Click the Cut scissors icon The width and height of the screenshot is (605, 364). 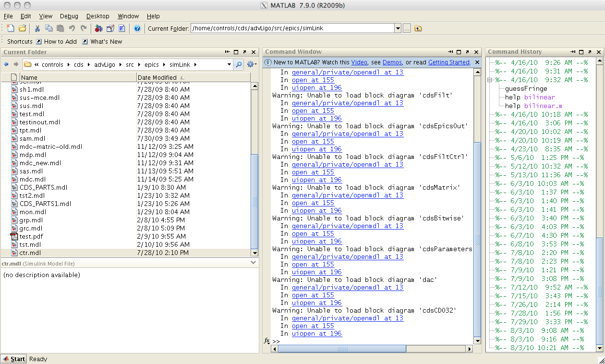point(37,28)
